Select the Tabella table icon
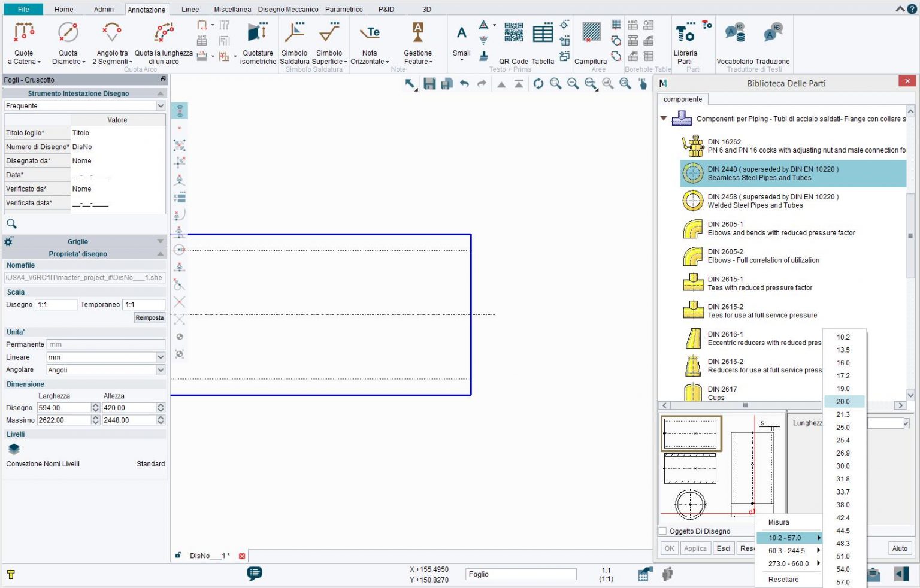This screenshot has height=588, width=920. click(x=543, y=33)
